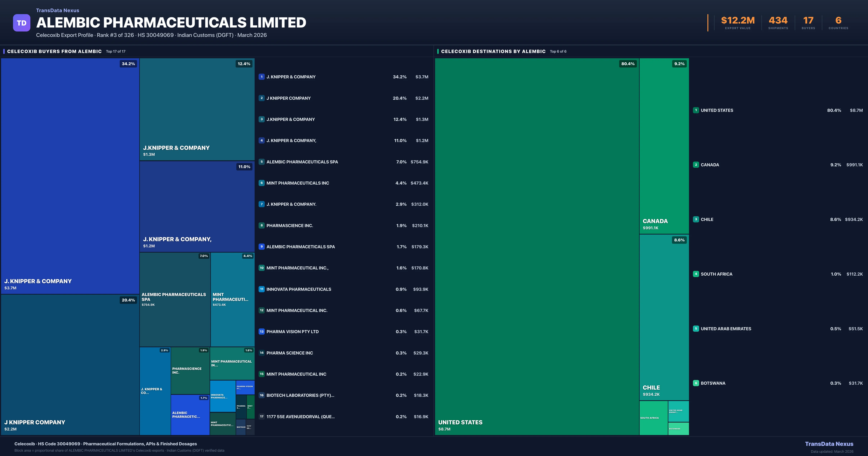868x456 pixels.
Task: Click the badge for MINT PHARMACEUTICALS INC row
Action: (262, 183)
